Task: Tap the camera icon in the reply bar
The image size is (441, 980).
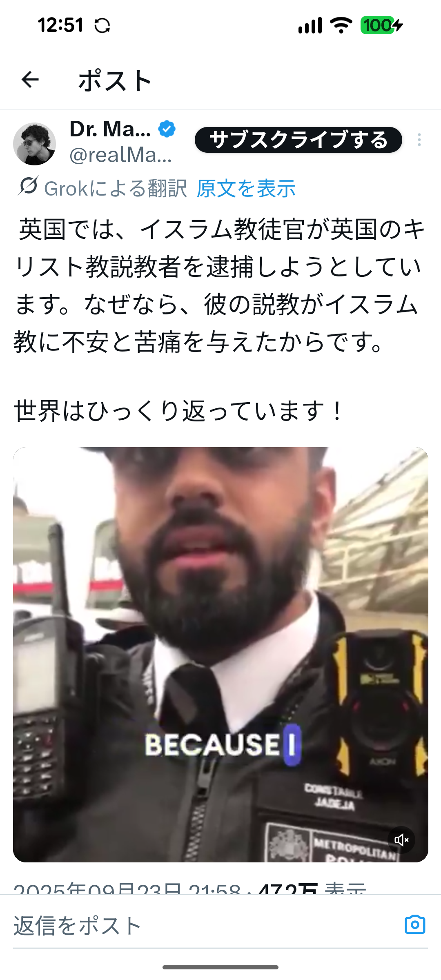Action: coord(415,924)
